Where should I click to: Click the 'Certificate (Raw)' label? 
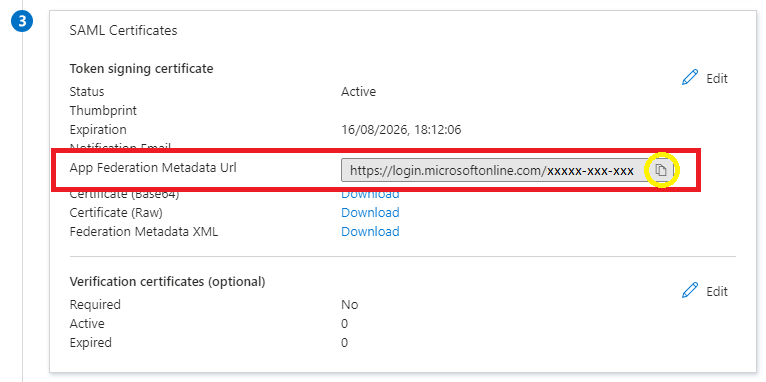click(x=116, y=213)
